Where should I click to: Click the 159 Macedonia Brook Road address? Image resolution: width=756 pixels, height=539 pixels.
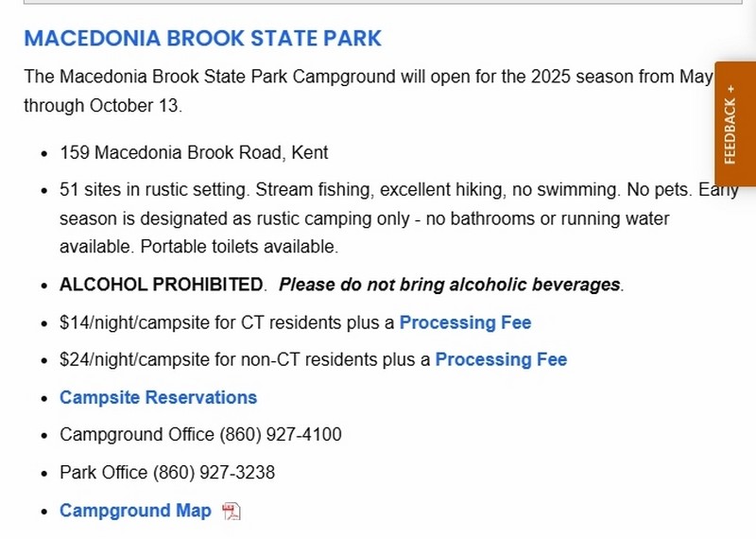click(x=194, y=152)
